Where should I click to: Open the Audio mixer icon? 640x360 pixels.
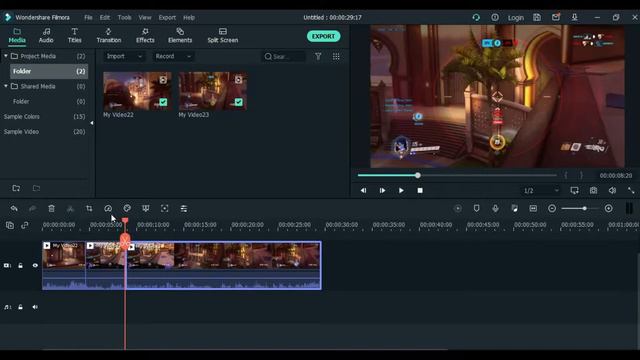514,209
